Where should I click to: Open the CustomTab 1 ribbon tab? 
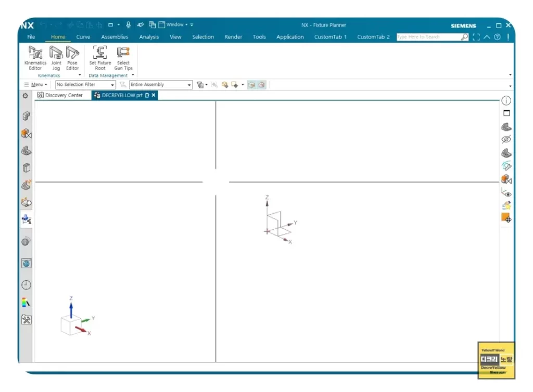coord(330,37)
